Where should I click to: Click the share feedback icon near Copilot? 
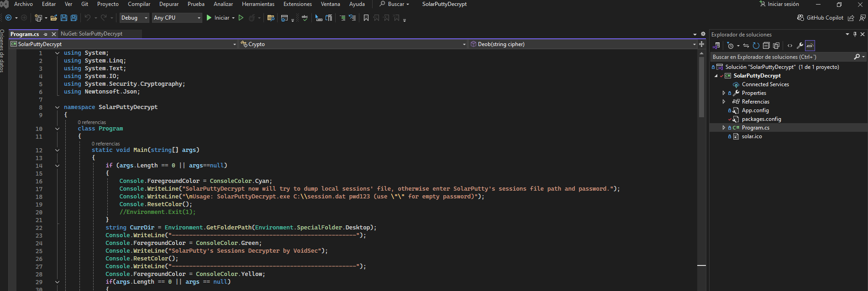tap(851, 18)
